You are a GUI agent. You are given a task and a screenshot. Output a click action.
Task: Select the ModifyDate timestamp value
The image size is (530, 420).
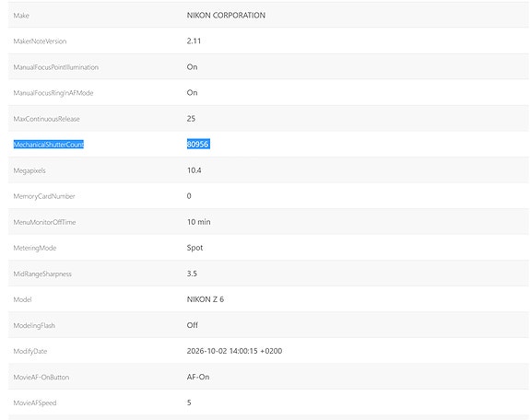(x=234, y=351)
